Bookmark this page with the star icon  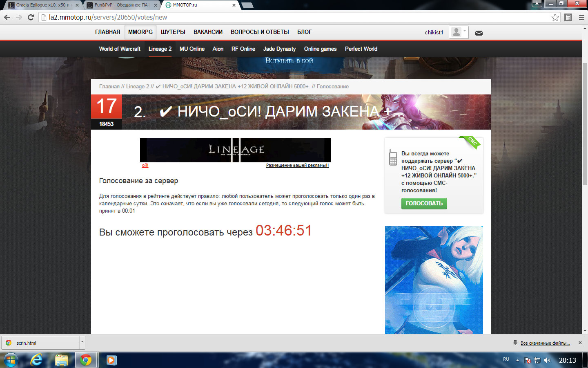(x=555, y=17)
